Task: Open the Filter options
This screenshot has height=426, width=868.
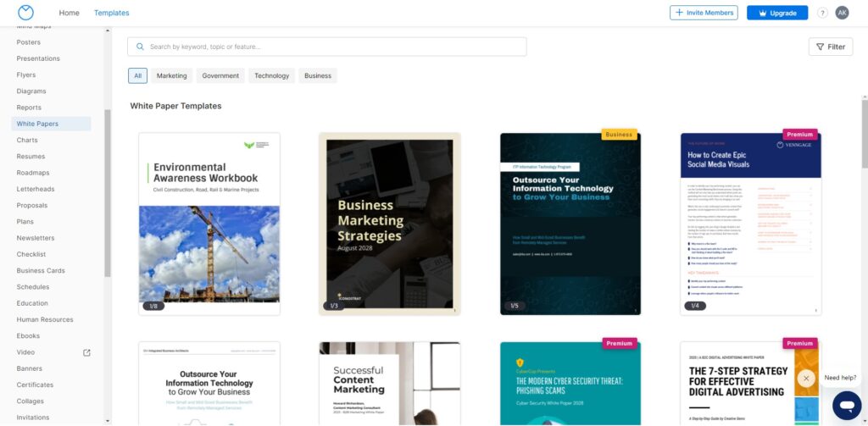Action: tap(831, 47)
